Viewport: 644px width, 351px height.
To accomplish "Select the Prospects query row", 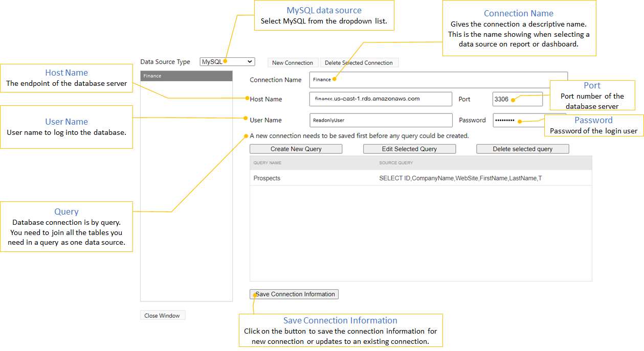I will (420, 178).
